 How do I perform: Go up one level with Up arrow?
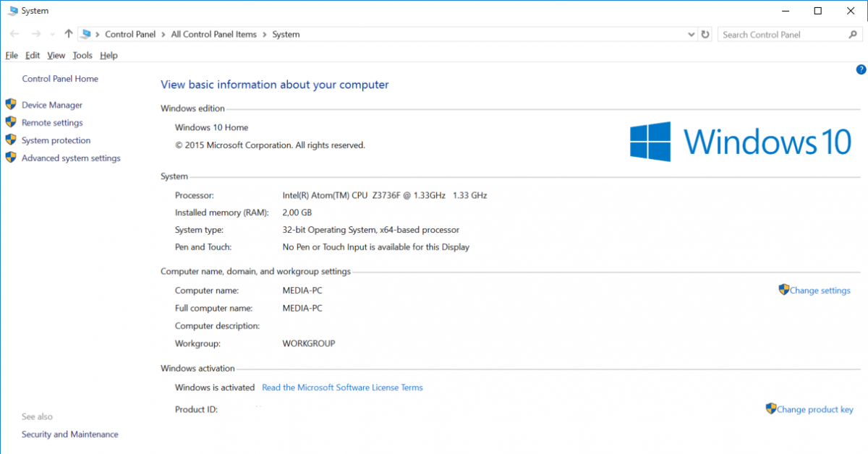tap(69, 34)
